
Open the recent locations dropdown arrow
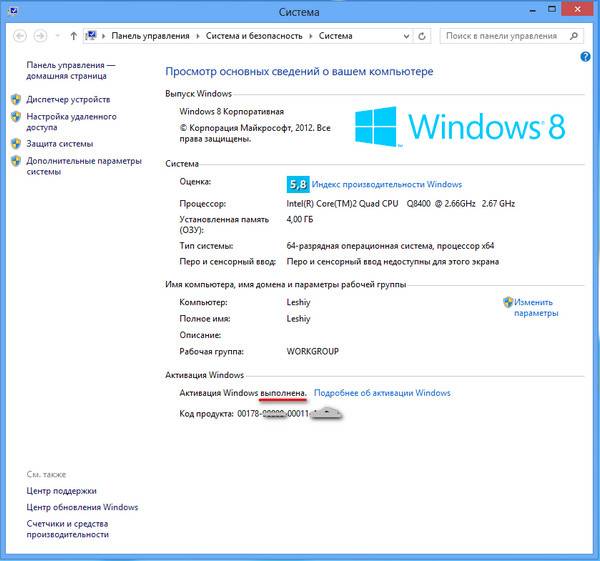[58, 36]
